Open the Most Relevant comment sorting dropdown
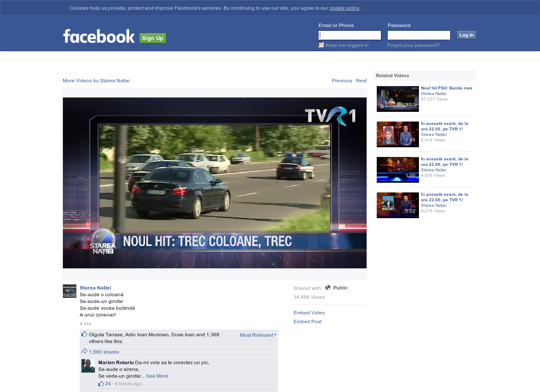 tap(258, 335)
